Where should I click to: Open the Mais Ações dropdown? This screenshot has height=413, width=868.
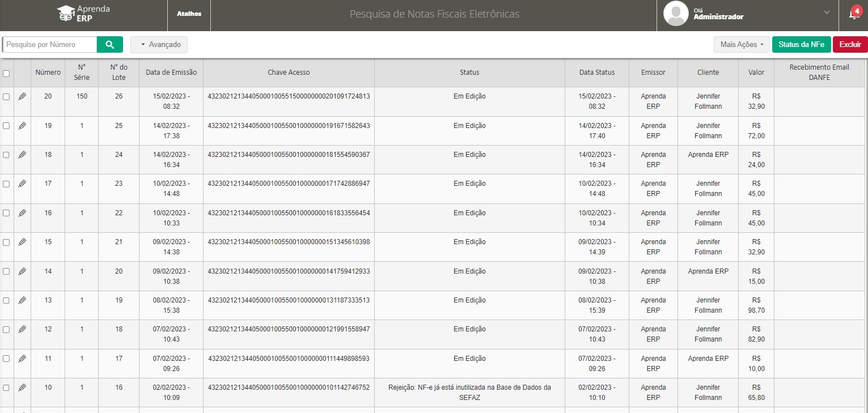pos(742,44)
